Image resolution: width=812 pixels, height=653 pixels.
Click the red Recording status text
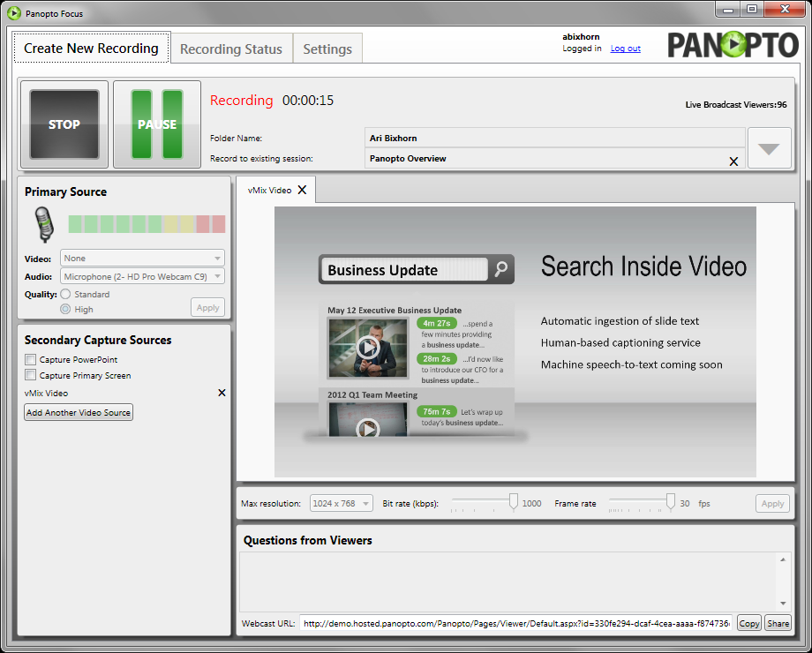(x=241, y=101)
